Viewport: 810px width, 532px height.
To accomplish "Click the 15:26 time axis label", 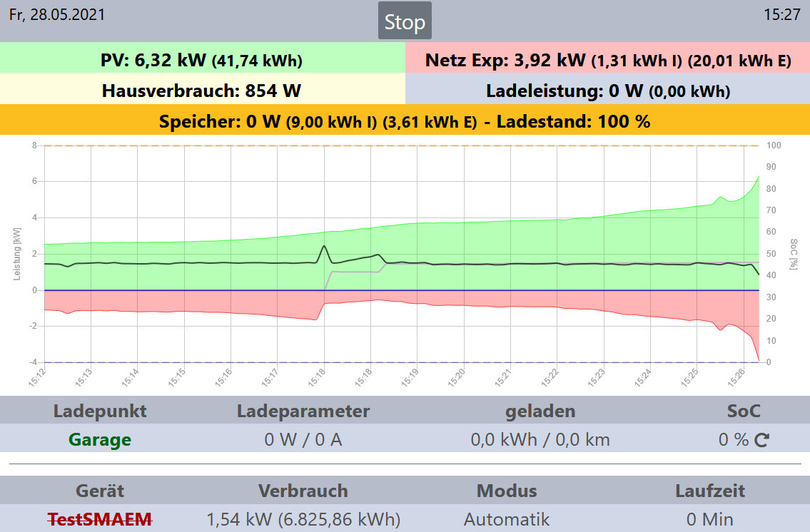I will coord(736,378).
